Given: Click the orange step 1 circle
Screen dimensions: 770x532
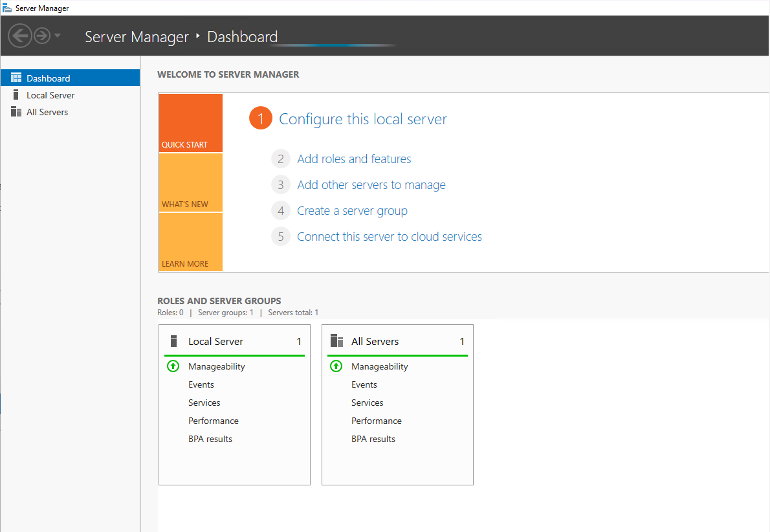Looking at the screenshot, I should click(x=261, y=118).
